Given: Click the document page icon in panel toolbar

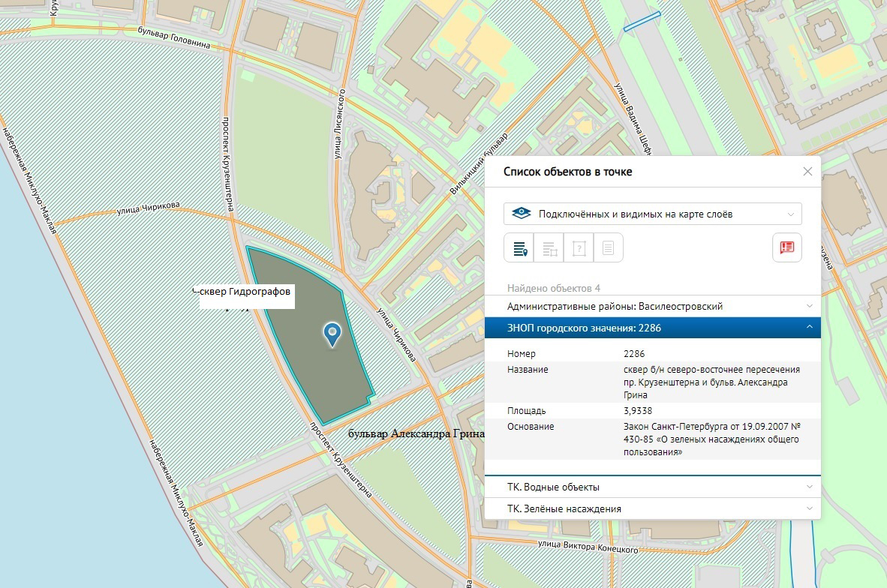Looking at the screenshot, I should [608, 247].
